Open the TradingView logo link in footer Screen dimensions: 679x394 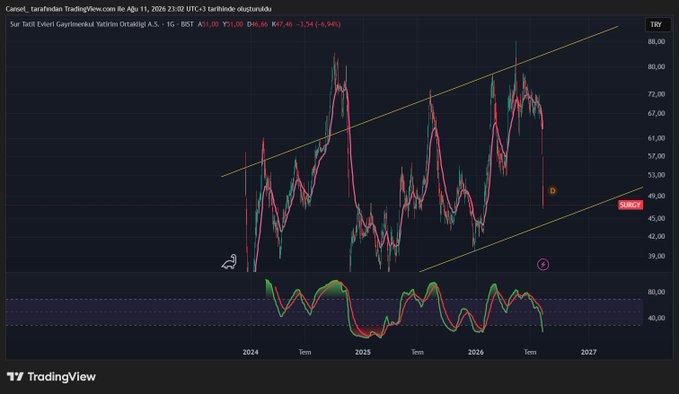click(52, 377)
